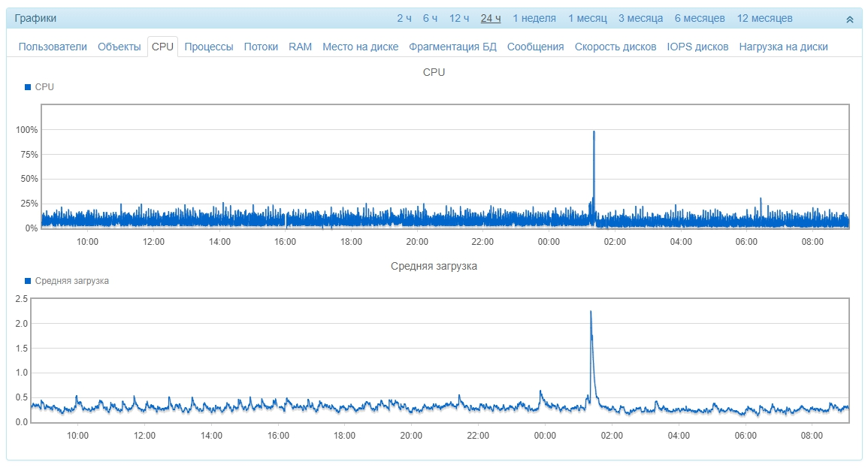Image resolution: width=868 pixels, height=468 pixels.
Task: Go to the Сообщения tab
Action: tap(535, 47)
